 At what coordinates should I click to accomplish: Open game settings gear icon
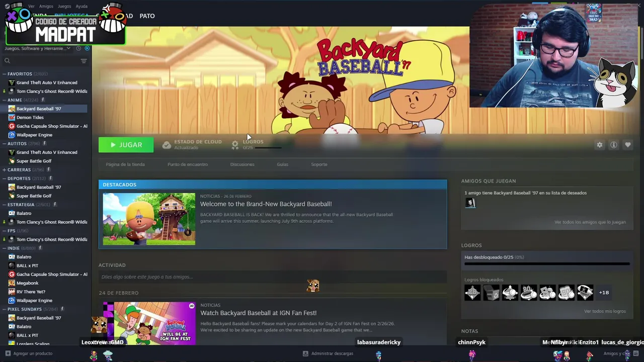pos(599,145)
